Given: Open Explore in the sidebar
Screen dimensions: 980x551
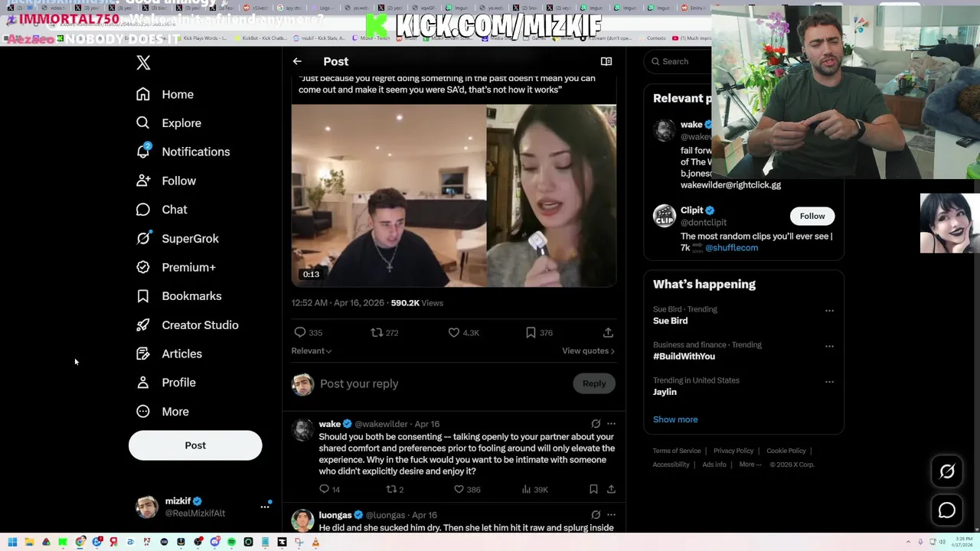Looking at the screenshot, I should tap(168, 123).
